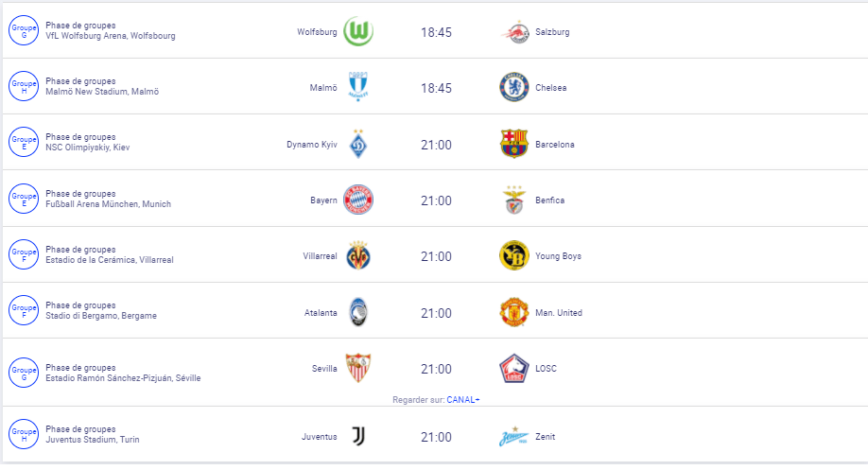Click the Manchester United crest

513,312
